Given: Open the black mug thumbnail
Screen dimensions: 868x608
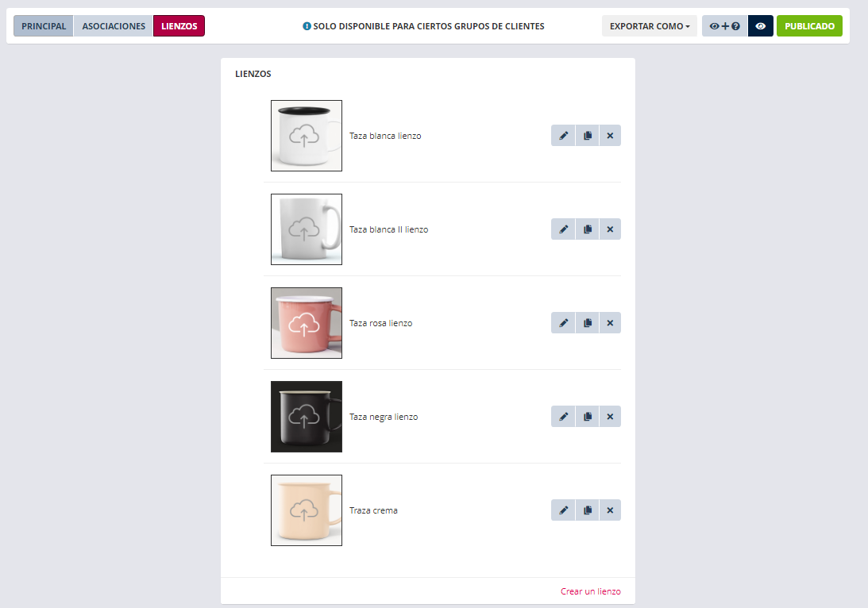Looking at the screenshot, I should coord(306,417).
